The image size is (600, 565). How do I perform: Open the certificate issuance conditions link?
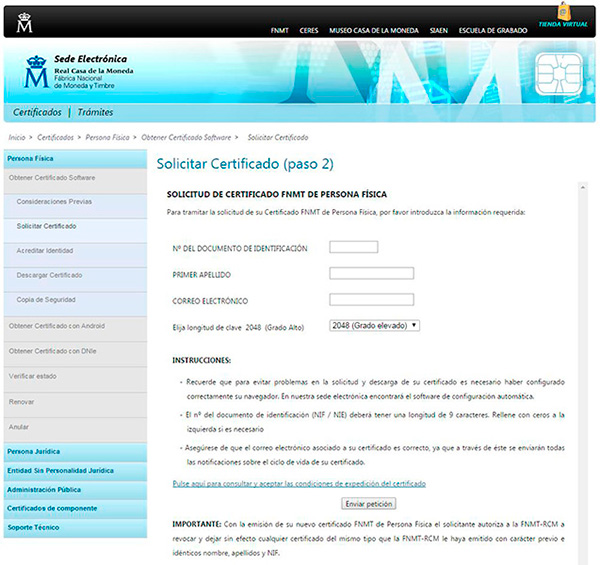(x=299, y=484)
